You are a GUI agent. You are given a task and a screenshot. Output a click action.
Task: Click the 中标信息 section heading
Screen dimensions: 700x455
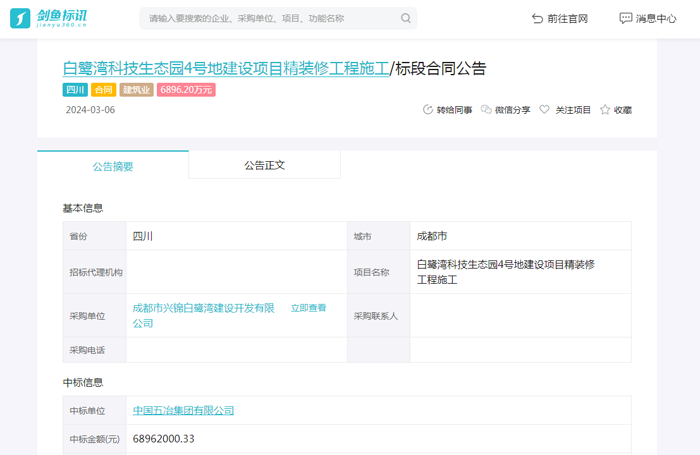click(83, 382)
